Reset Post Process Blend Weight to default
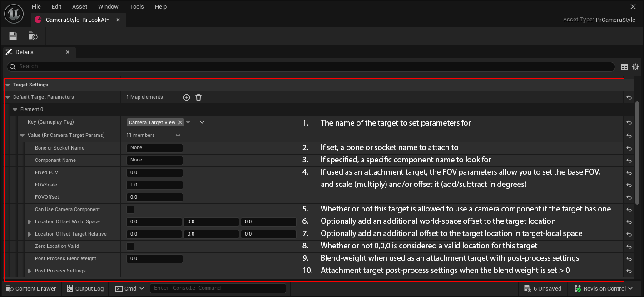The width and height of the screenshot is (644, 297). 629,259
